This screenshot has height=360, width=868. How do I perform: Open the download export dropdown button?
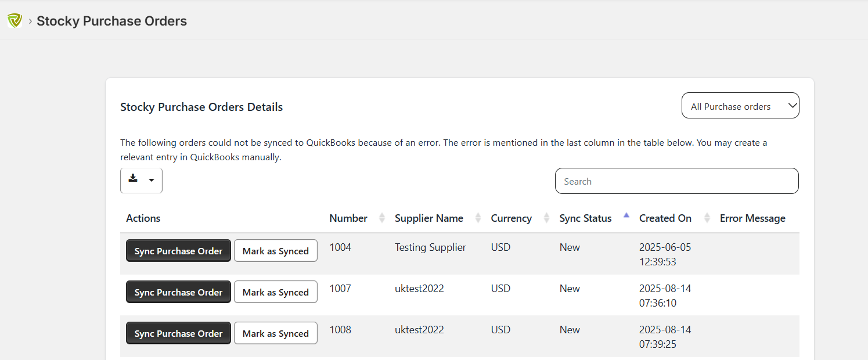click(x=141, y=180)
